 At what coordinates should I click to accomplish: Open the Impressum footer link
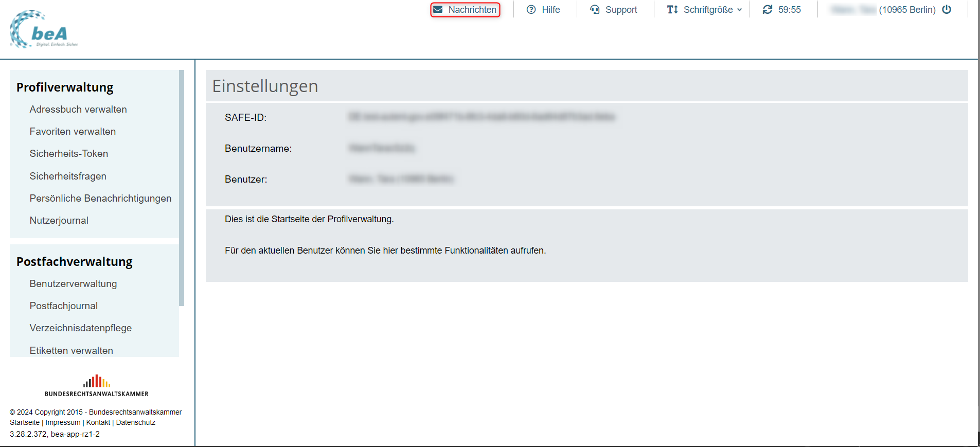point(63,422)
